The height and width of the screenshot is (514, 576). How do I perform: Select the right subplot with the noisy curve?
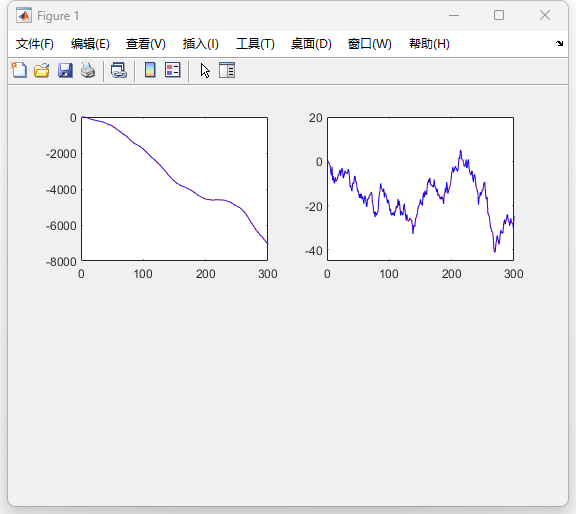coord(421,189)
